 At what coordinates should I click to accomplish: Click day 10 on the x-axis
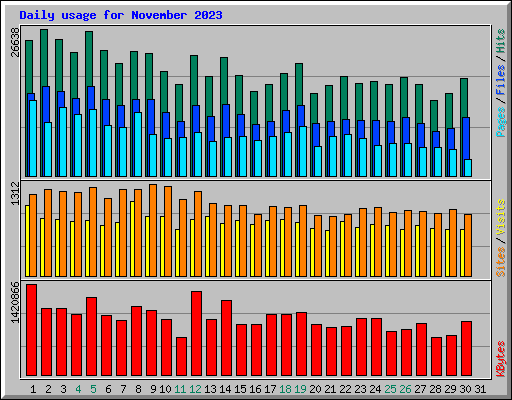165,389
